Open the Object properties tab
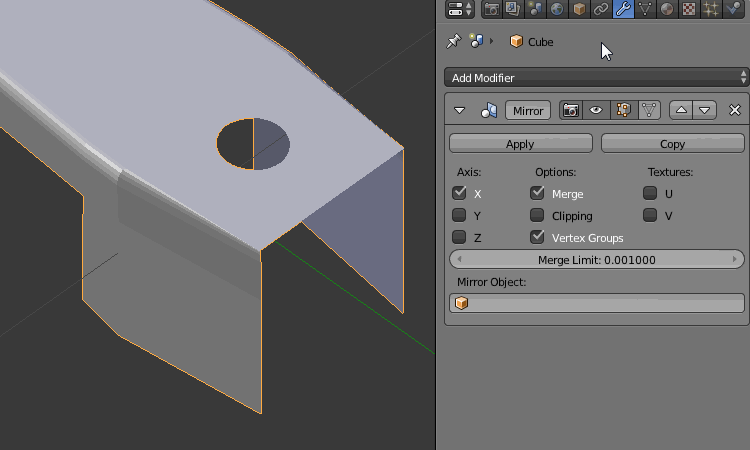 (x=579, y=9)
